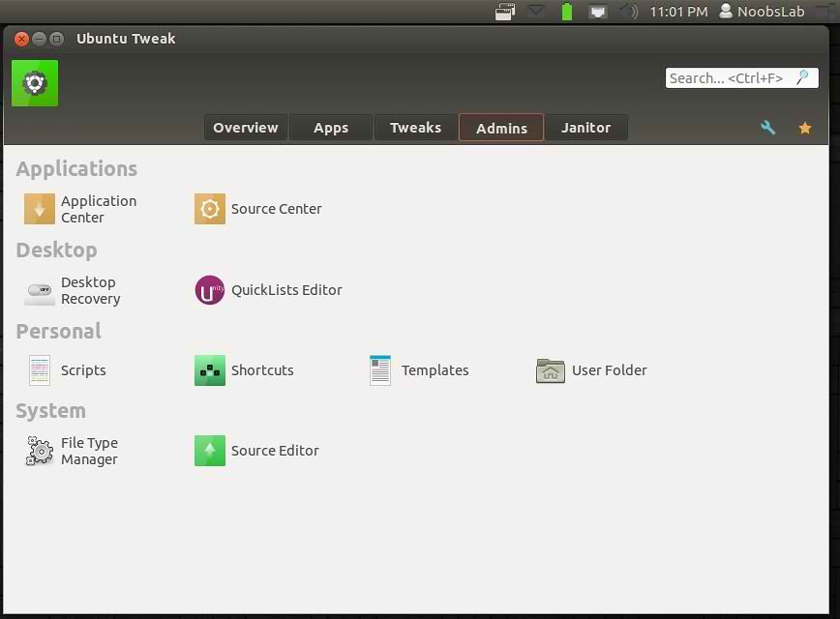Viewport: 840px width, 619px height.
Task: Open preferences via the wrench icon
Action: point(767,128)
